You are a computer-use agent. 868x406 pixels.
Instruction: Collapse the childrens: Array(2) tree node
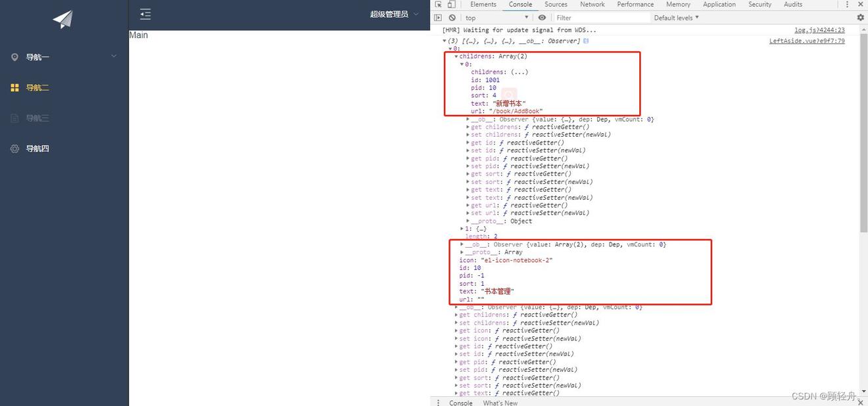456,56
